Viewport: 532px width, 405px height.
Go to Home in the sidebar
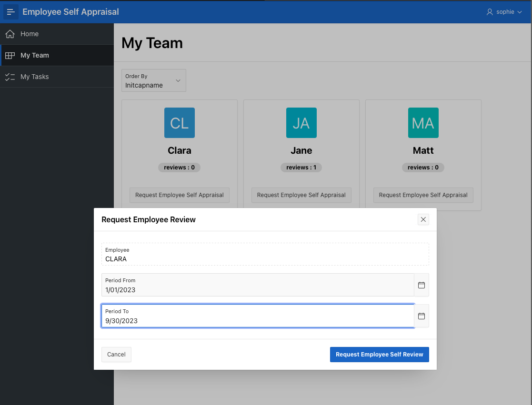click(30, 34)
